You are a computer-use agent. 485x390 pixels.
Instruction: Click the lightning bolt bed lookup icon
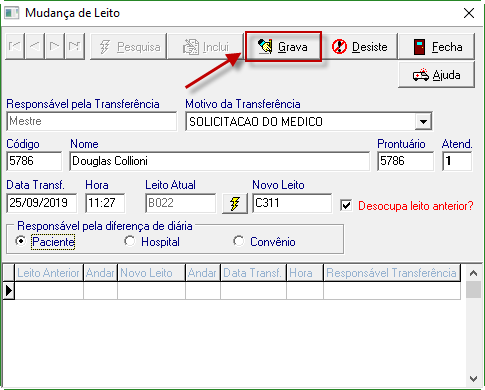(235, 203)
